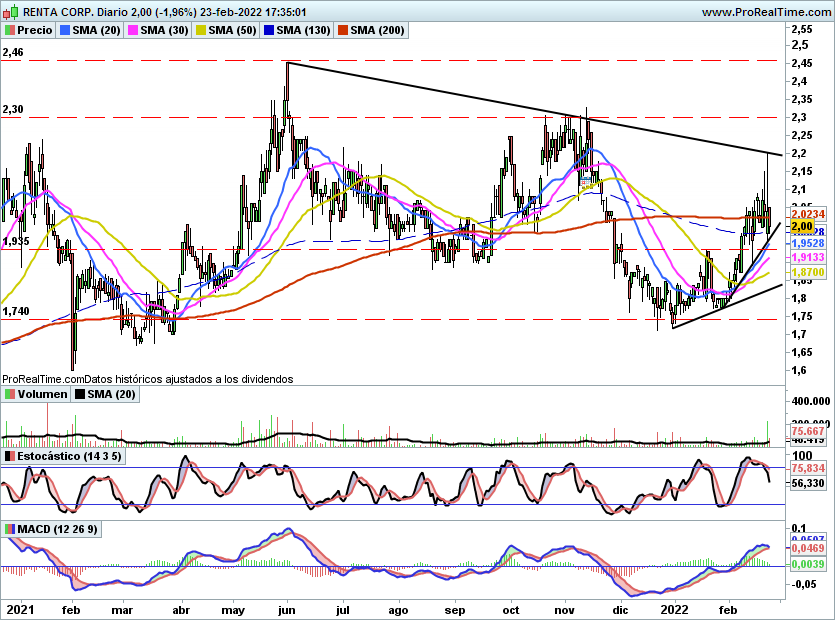Click the 56,330 stochastic value tag
Screen dimensions: 835x620
coord(808,483)
